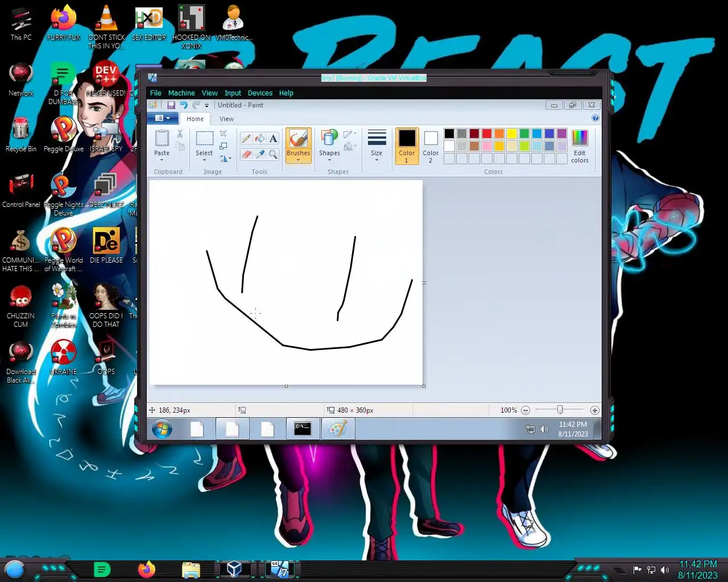This screenshot has height=582, width=728.
Task: Pick the yellow swatch from palette
Action: (512, 134)
